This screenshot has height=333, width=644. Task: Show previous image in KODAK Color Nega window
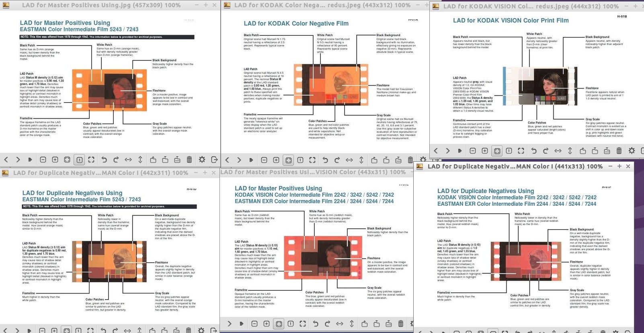point(227,160)
